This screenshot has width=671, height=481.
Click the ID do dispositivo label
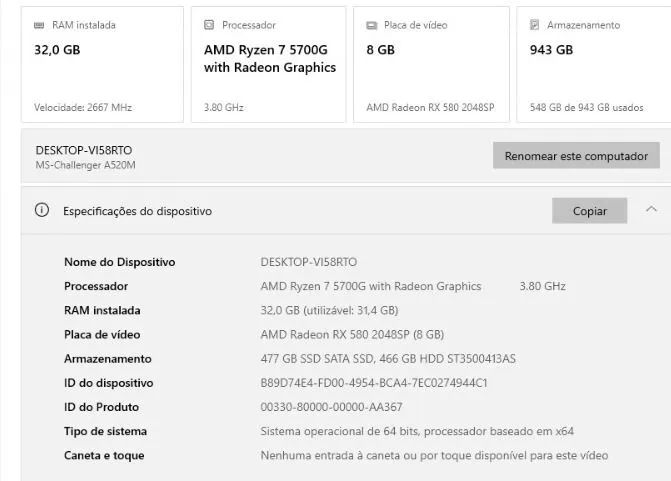coord(108,383)
